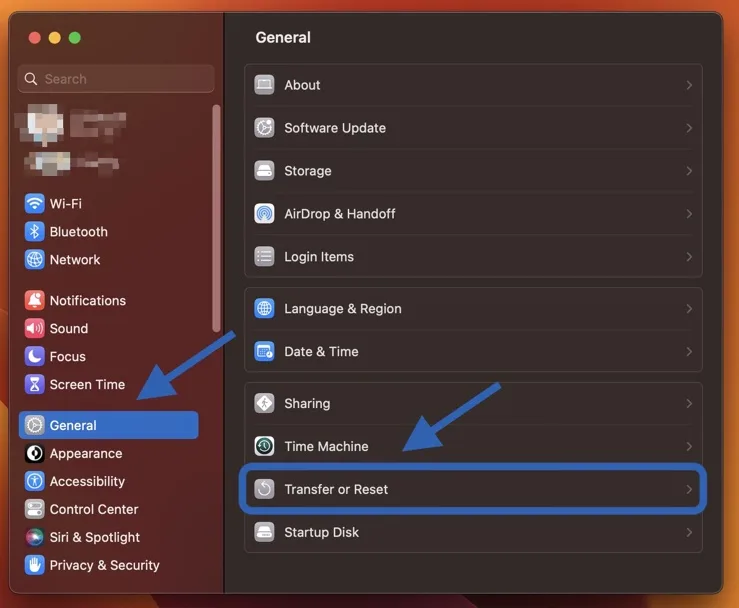Viewport: 739px width, 608px height.
Task: Select Siri & Spotlight label
Action: (95, 537)
